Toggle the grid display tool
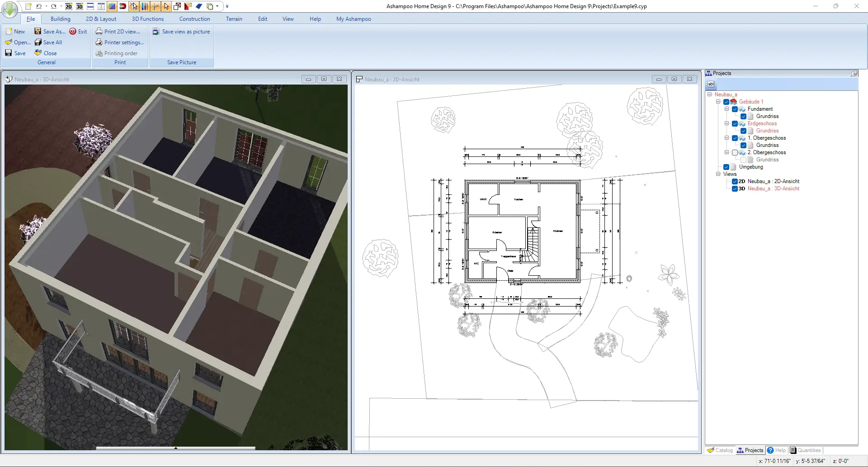The height and width of the screenshot is (467, 868). 111,6
